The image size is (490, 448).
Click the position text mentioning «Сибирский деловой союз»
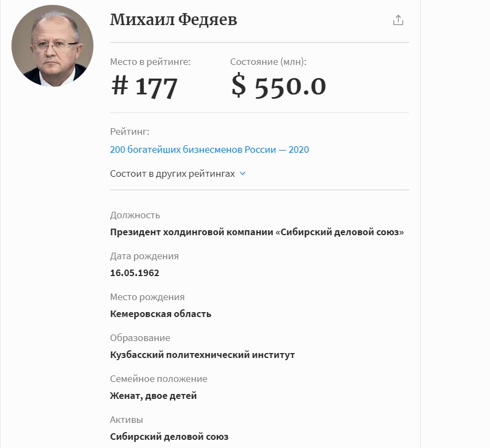click(x=257, y=232)
